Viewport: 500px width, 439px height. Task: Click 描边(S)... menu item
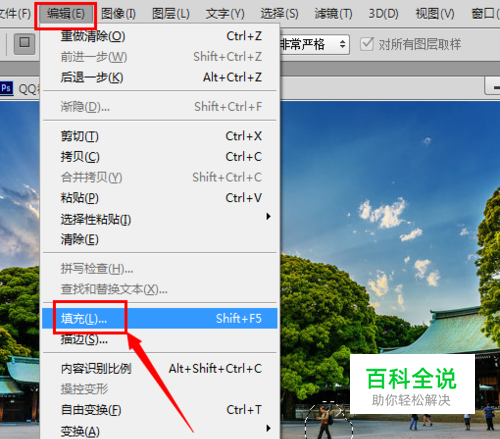[x=160, y=339]
